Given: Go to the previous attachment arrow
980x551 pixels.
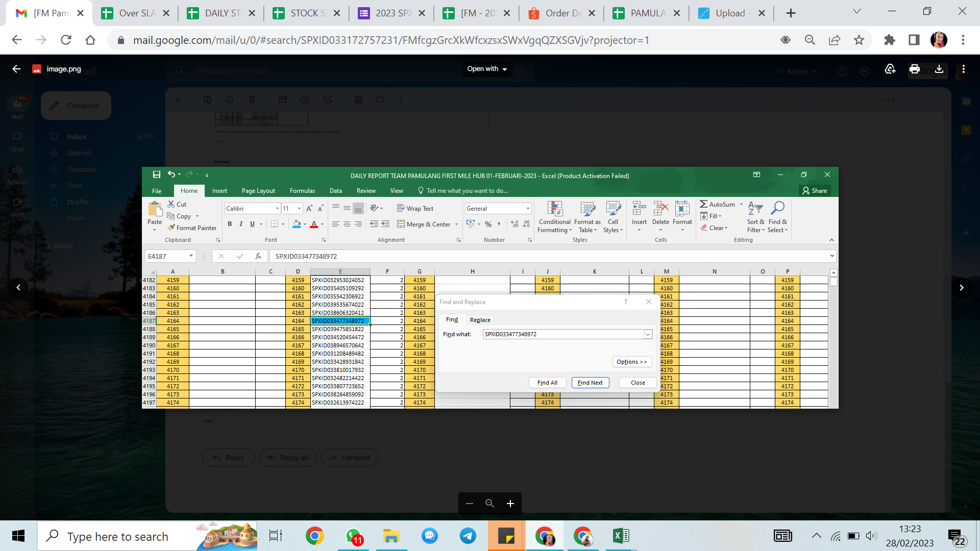Looking at the screenshot, I should 18,288.
